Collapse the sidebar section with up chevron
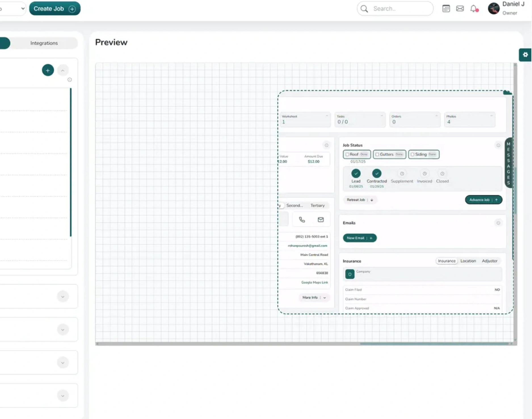This screenshot has height=419, width=532. coord(63,70)
